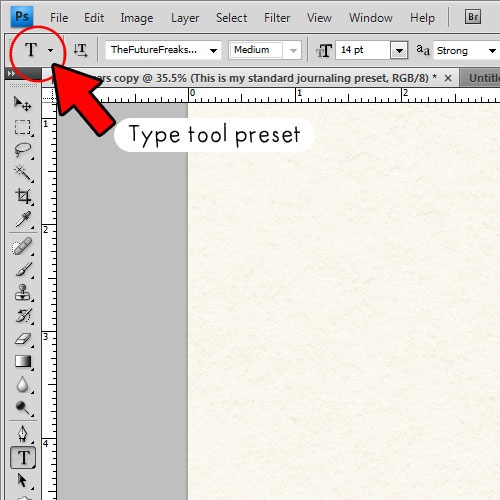Select the Move tool
The width and height of the screenshot is (500, 500).
22,104
